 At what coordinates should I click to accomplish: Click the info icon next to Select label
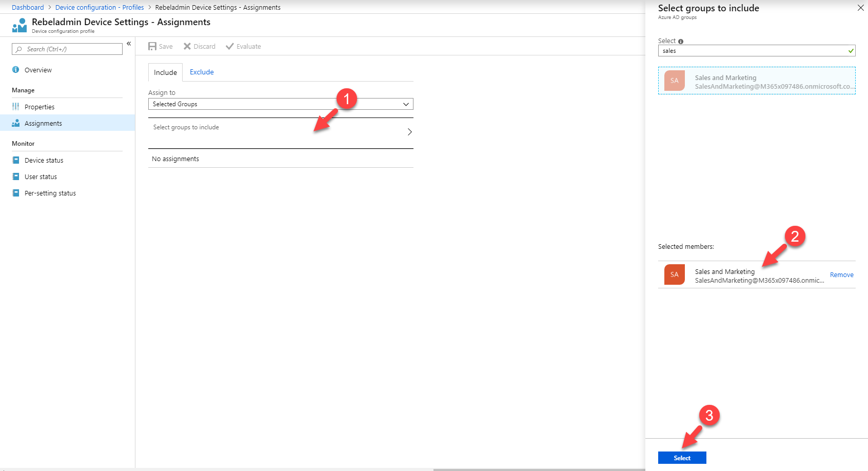(x=680, y=41)
